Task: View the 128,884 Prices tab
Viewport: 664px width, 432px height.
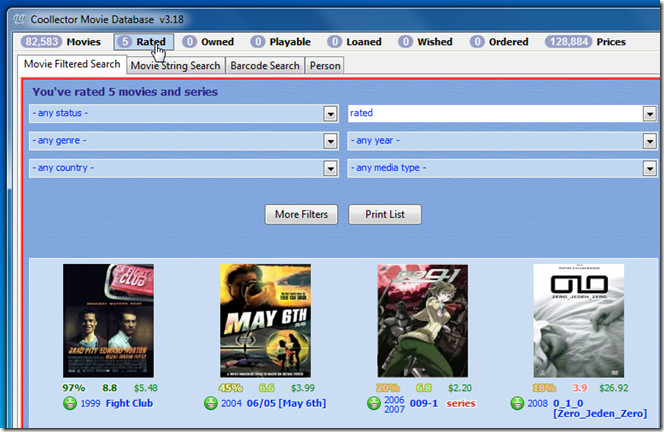Action: (586, 42)
